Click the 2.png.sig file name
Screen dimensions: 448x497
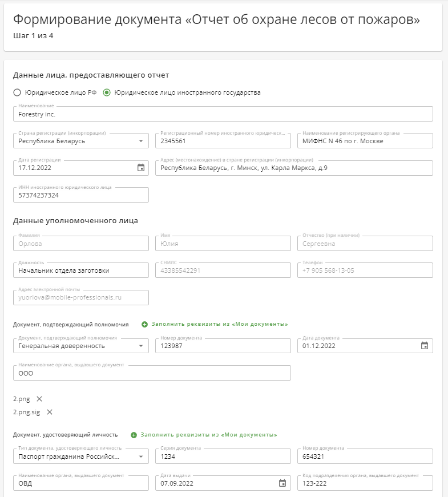click(x=27, y=412)
